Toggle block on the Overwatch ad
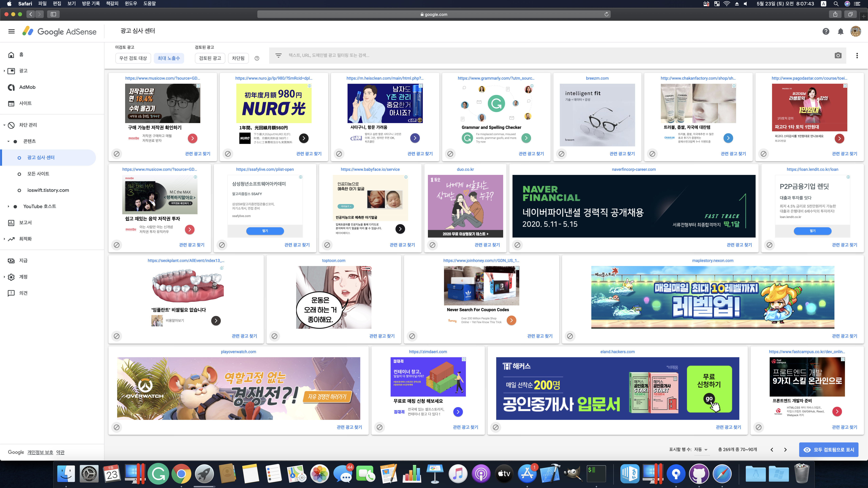 (x=117, y=427)
